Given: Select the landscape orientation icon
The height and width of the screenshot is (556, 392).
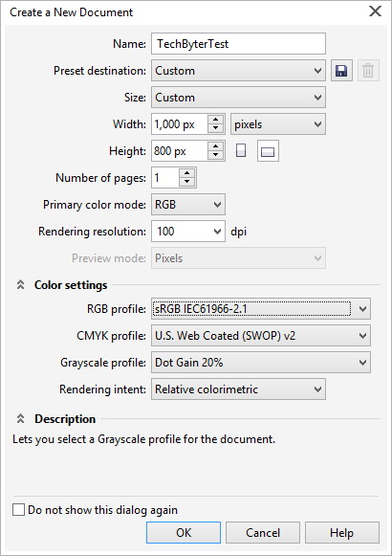Looking at the screenshot, I should (x=268, y=151).
